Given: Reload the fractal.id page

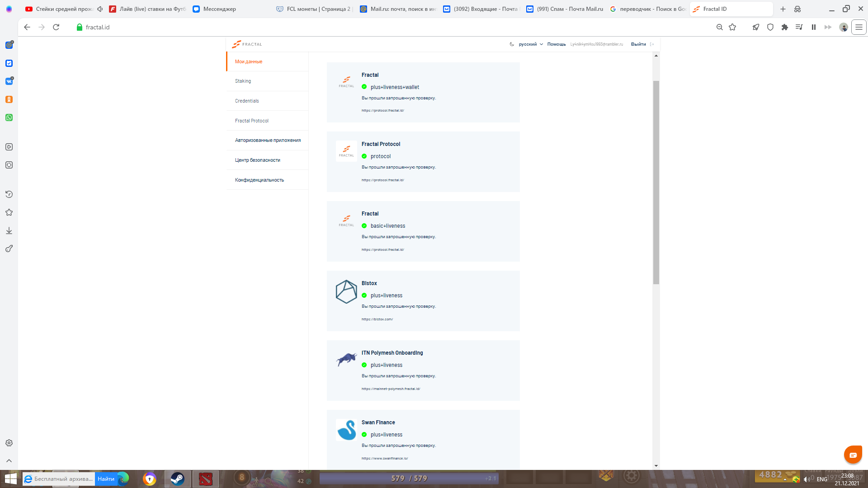Looking at the screenshot, I should click(56, 27).
